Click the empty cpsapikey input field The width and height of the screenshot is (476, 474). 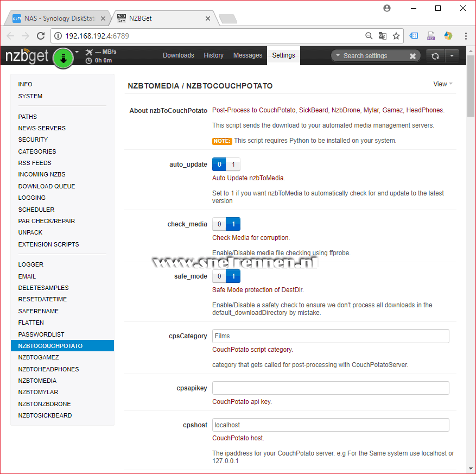[331, 388]
